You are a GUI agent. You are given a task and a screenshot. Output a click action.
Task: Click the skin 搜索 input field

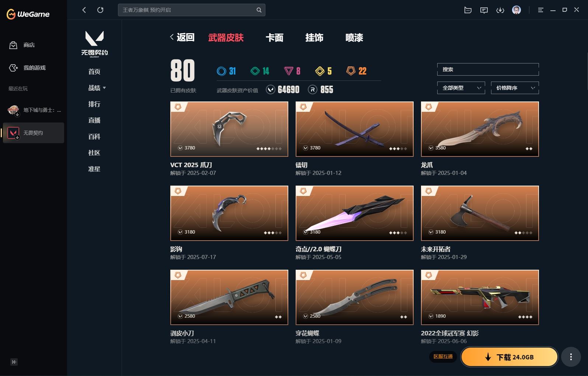pos(488,69)
